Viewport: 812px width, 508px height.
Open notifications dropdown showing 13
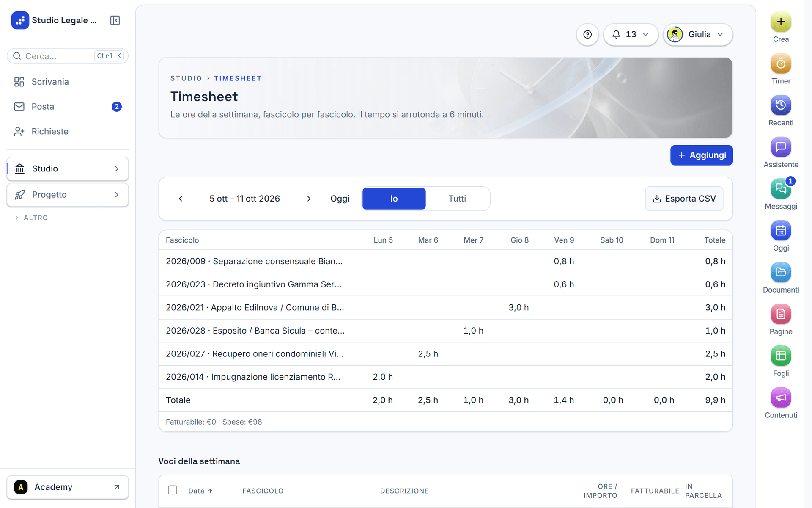(631, 34)
